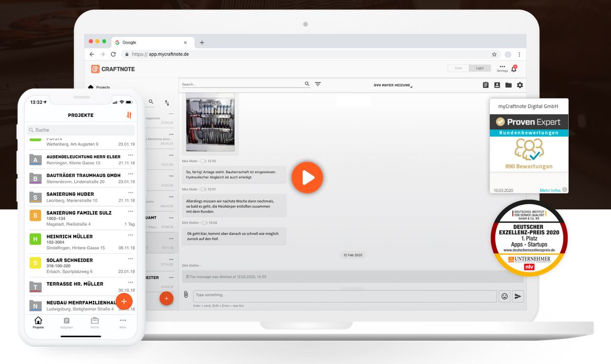The width and height of the screenshot is (611, 364).
Task: Toggle the orange sort icon in phone header
Action: 129,115
